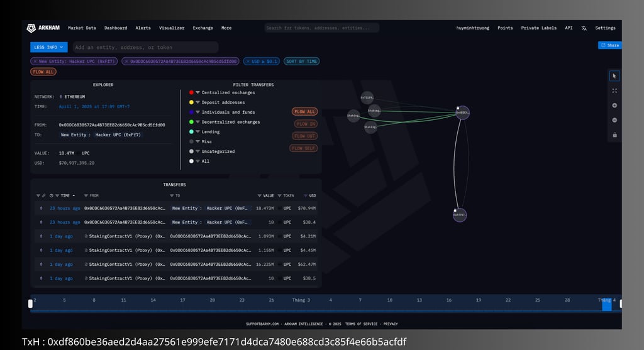Toggle the green Decentralized exchanges dot
Image resolution: width=644 pixels, height=350 pixels.
191,122
